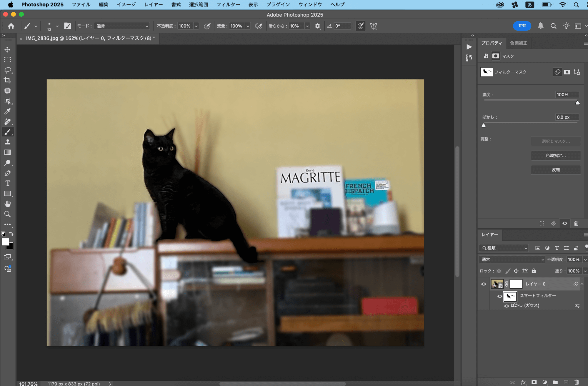
Task: Open the layer 種類 filter dropdown
Action: point(504,248)
